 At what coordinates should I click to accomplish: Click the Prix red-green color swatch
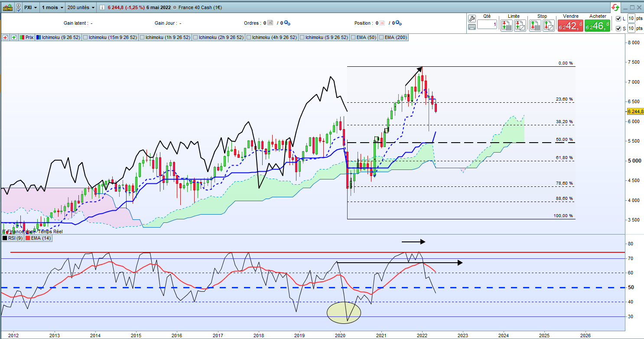[x=21, y=37]
